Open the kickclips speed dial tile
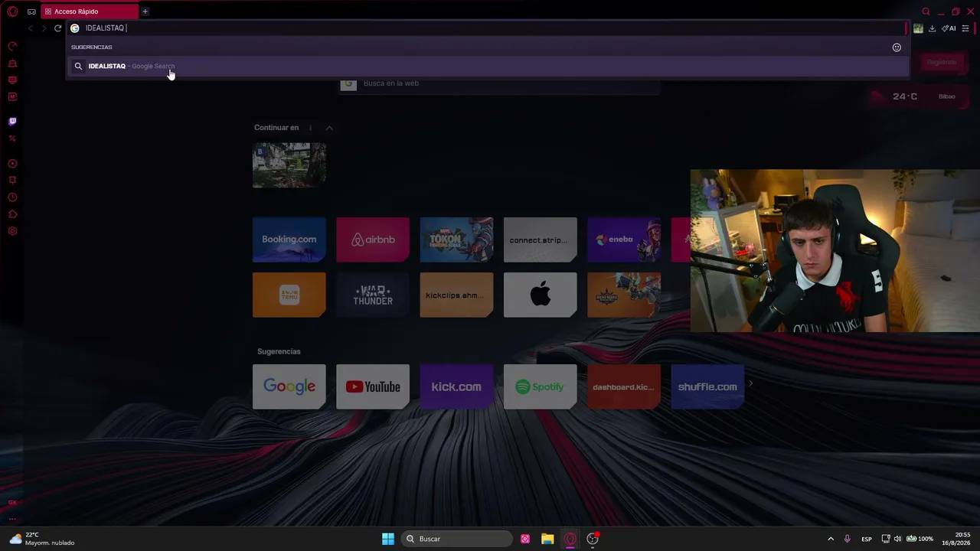Viewport: 980px width, 551px height. [456, 295]
